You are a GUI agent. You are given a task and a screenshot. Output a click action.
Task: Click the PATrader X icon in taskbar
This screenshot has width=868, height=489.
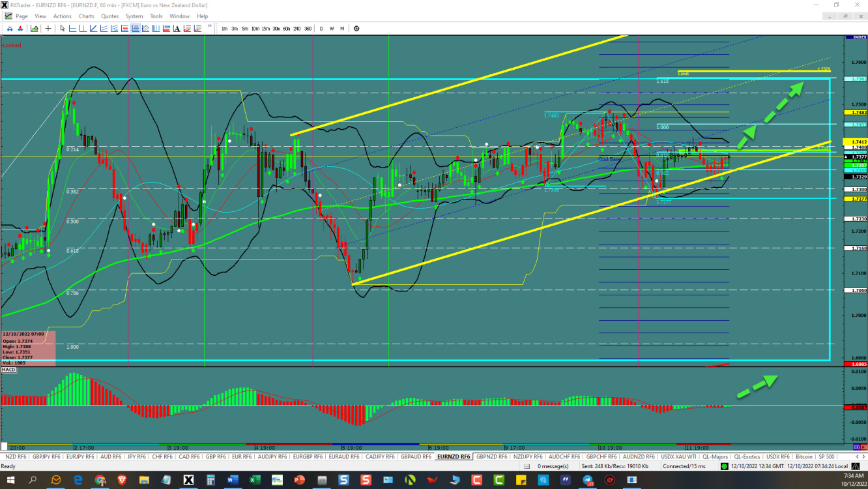coord(188,480)
